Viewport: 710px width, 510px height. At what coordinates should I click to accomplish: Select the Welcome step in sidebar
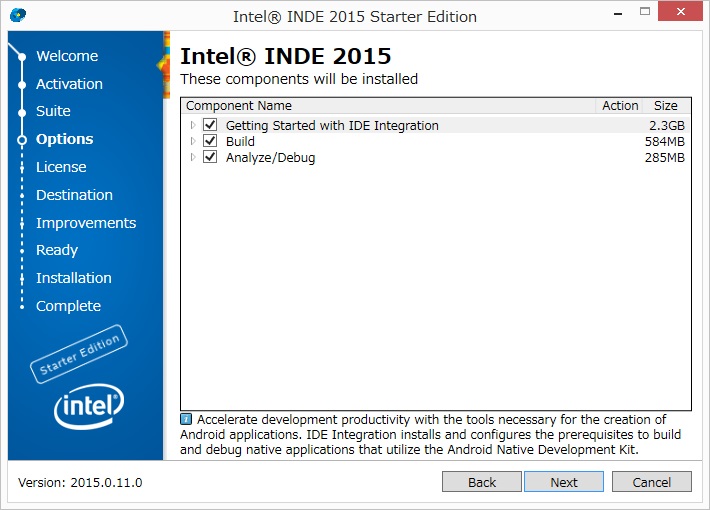(67, 56)
